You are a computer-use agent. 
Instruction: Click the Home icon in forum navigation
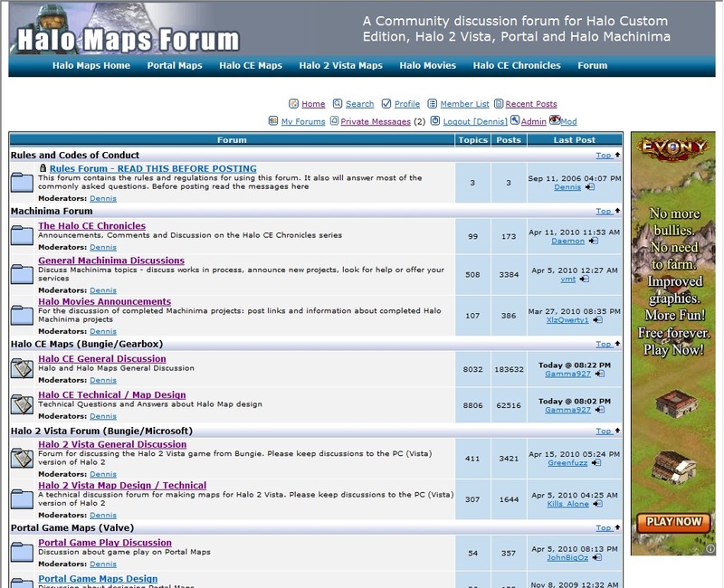coord(294,104)
